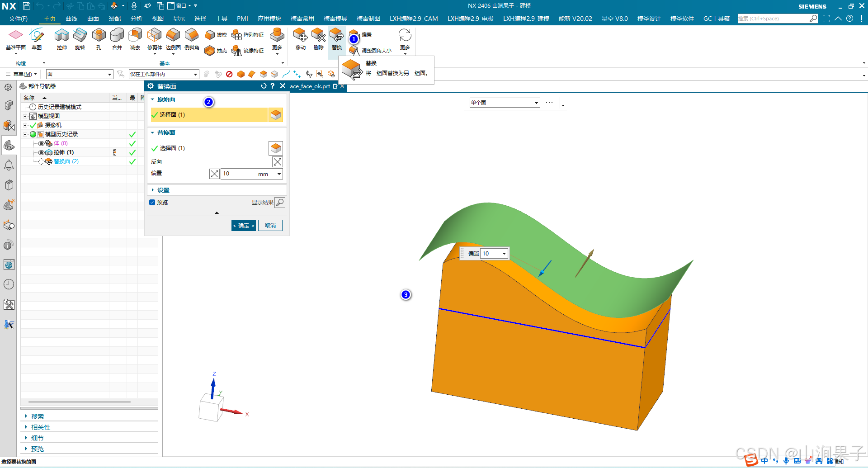Select the 修剪体 trim body tool
Image resolution: width=868 pixels, height=468 pixels.
[155, 39]
